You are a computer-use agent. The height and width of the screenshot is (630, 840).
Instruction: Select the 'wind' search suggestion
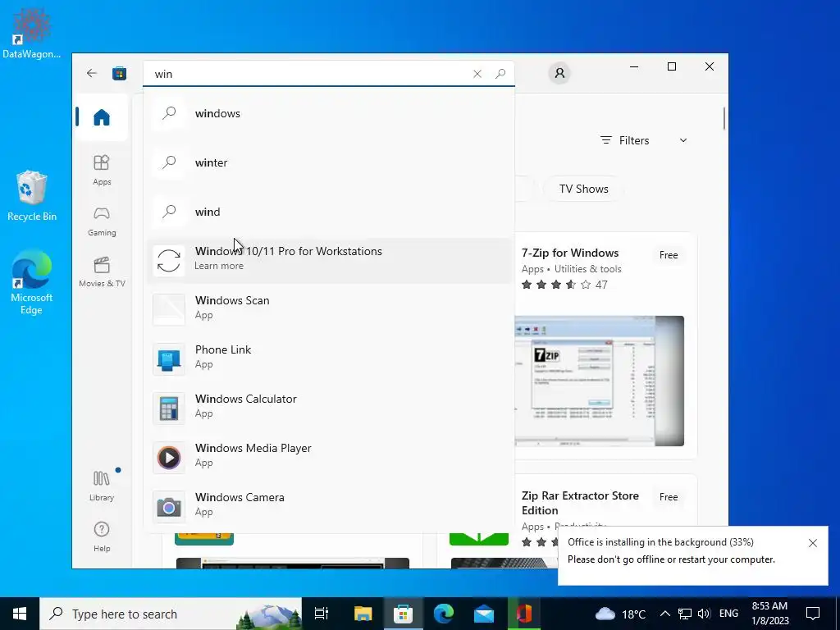(329, 212)
